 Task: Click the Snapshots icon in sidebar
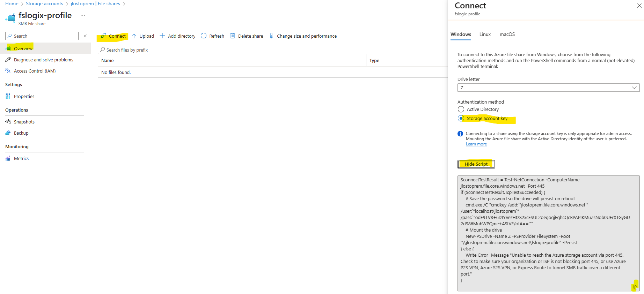(x=8, y=122)
